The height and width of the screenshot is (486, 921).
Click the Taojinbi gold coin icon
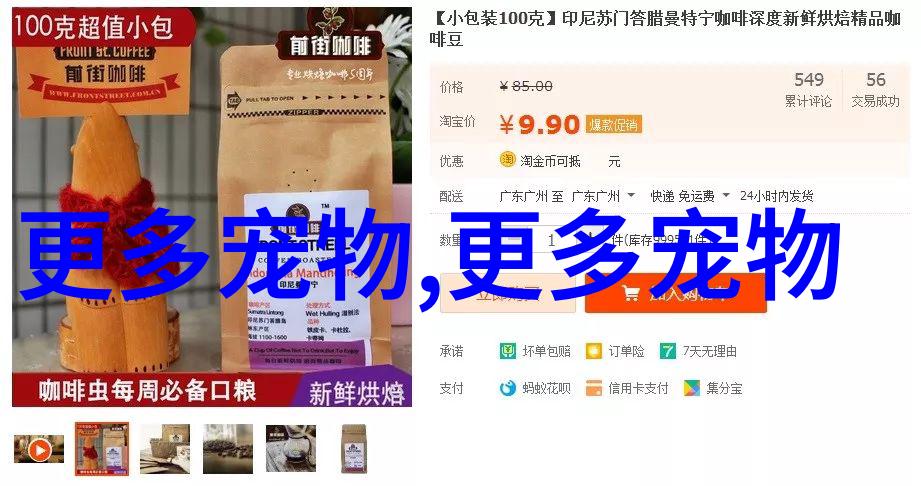pos(507,160)
